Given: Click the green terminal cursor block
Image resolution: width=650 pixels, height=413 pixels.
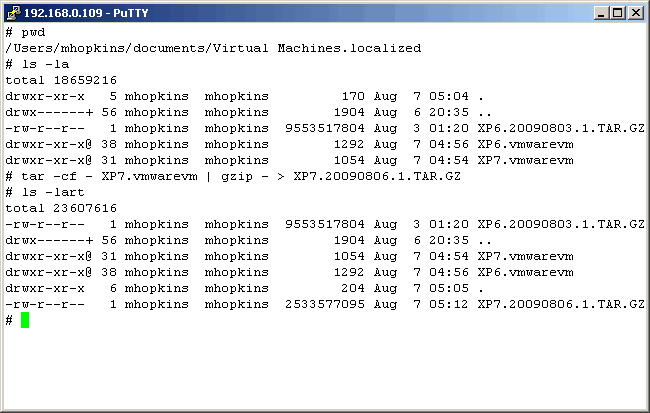Looking at the screenshot, I should tap(25, 320).
